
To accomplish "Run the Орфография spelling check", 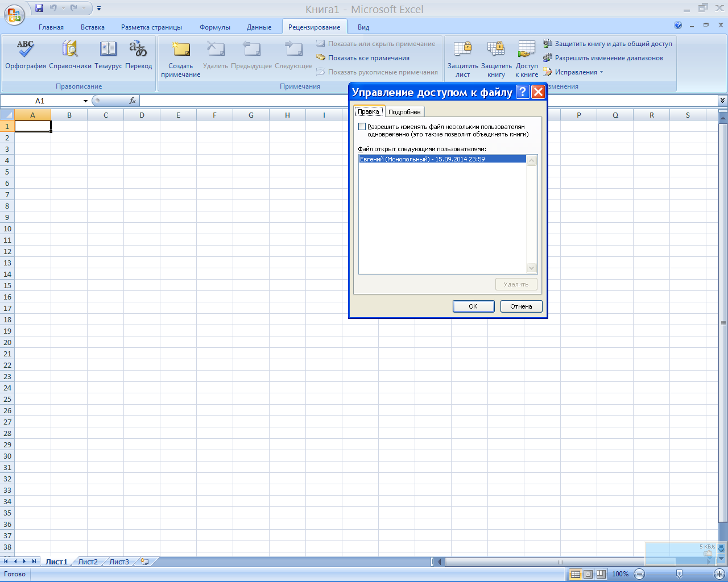I will click(x=26, y=55).
